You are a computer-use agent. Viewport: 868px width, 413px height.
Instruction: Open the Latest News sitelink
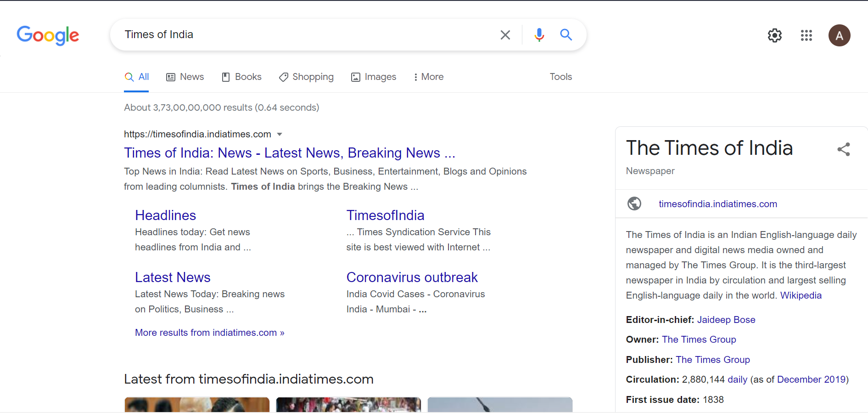pos(173,277)
